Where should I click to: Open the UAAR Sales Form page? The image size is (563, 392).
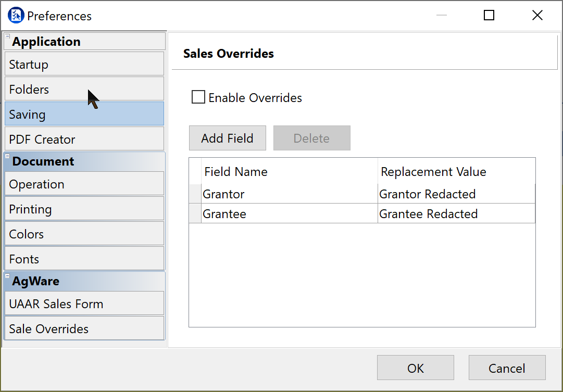tap(84, 304)
